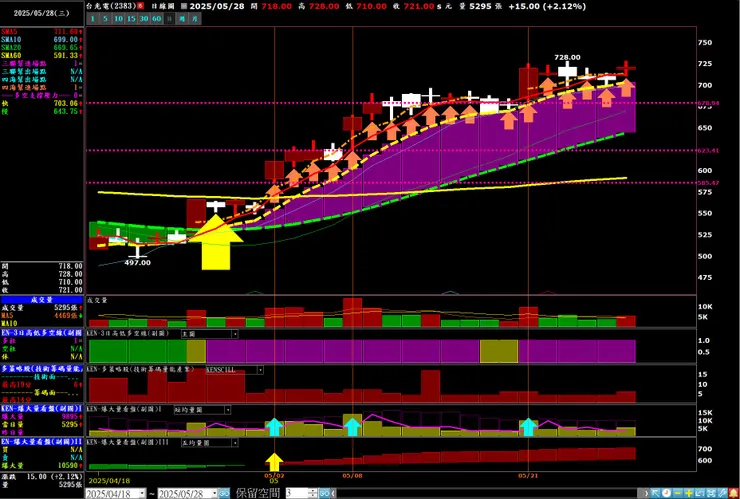Viewport: 740px width, 499px height.
Task: Click the scroll-right arrow of the horizontal scrollbar
Action: click(647, 493)
